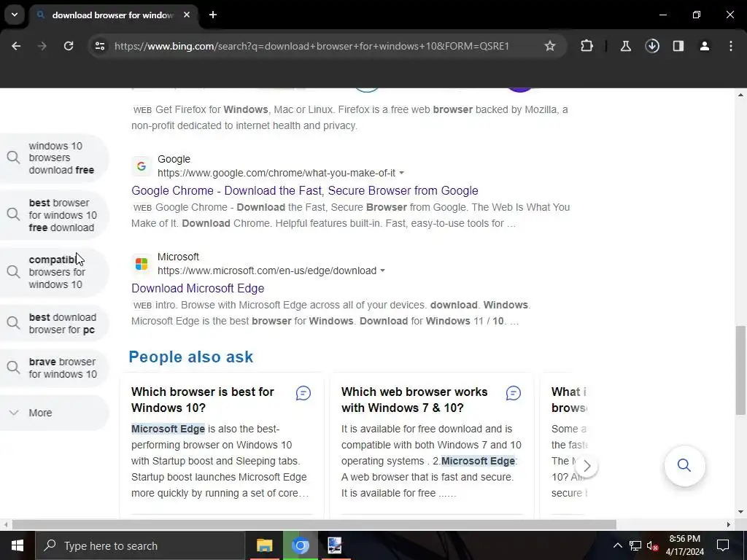Click the horizontal scrollbar right arrow
The height and width of the screenshot is (560, 747).
coord(729,525)
